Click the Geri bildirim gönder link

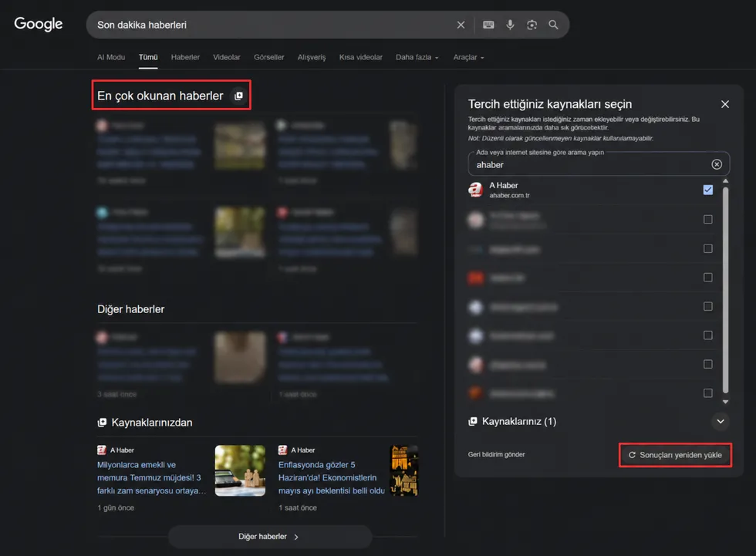496,454
